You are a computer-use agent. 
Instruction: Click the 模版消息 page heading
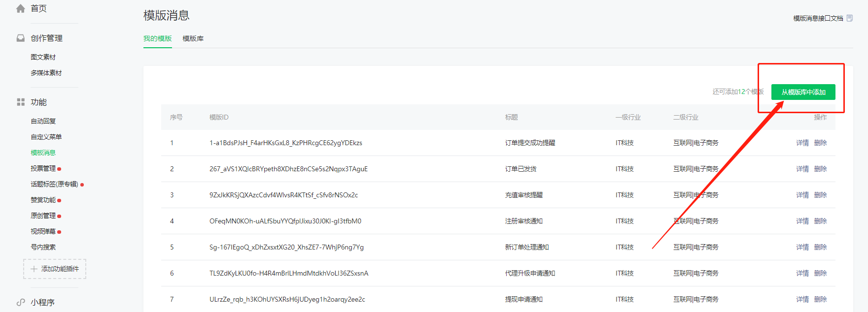pos(167,15)
